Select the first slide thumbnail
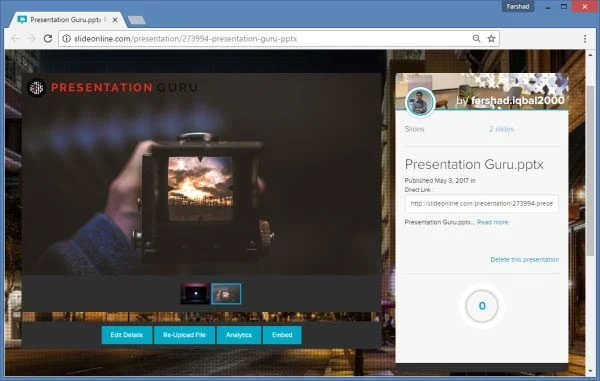 point(195,294)
